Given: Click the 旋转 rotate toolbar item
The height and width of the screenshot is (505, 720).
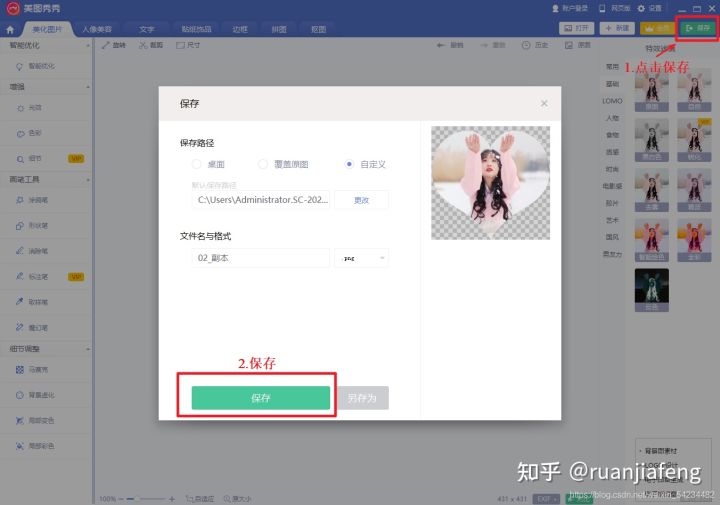Looking at the screenshot, I should pyautogui.click(x=114, y=45).
